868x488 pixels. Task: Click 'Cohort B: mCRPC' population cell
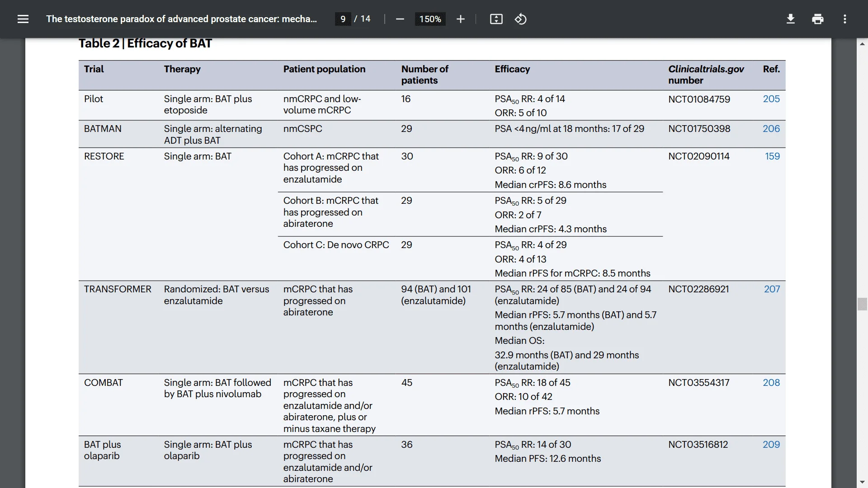tap(331, 212)
